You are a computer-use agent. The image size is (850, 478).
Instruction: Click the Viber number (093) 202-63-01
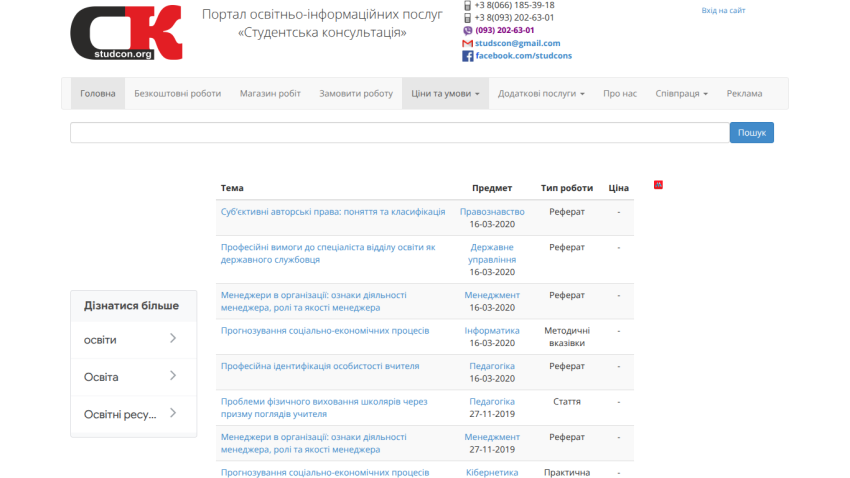coord(505,30)
